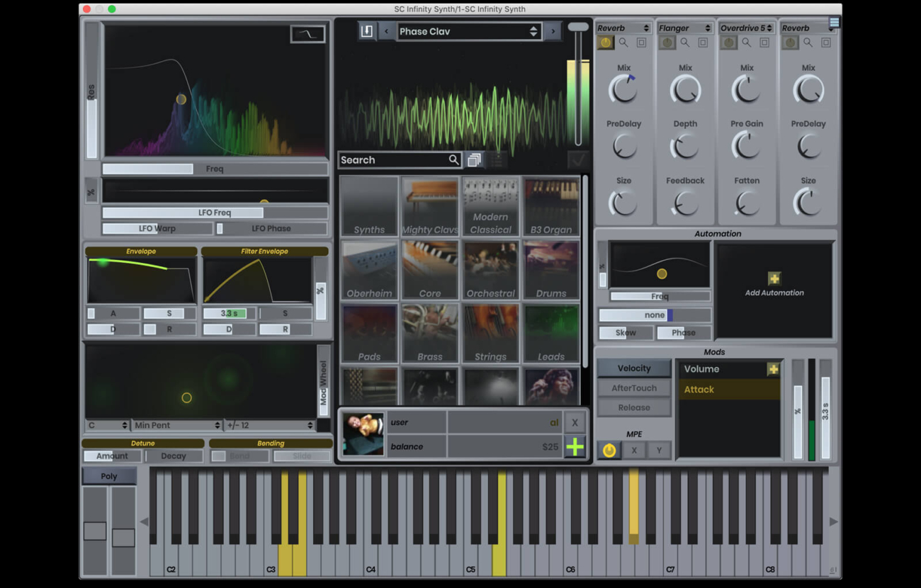Click the Mod Wheel vertical slider
Viewport: 921px width, 588px height.
323,382
